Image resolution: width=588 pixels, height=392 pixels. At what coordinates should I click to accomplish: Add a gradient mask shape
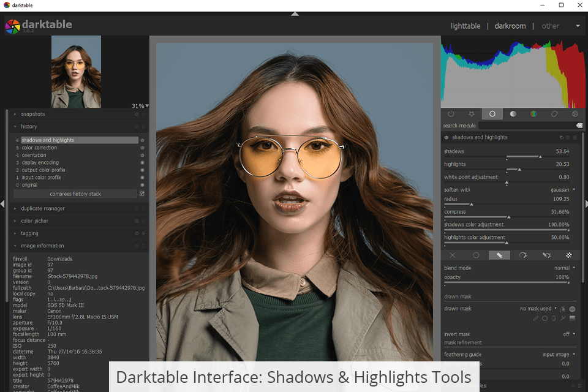point(572,318)
